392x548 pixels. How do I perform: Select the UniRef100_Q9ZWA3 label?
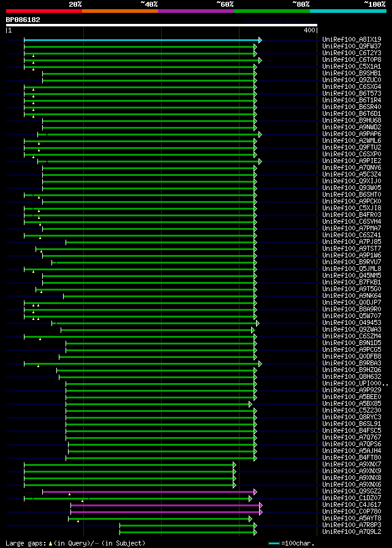tap(352, 329)
